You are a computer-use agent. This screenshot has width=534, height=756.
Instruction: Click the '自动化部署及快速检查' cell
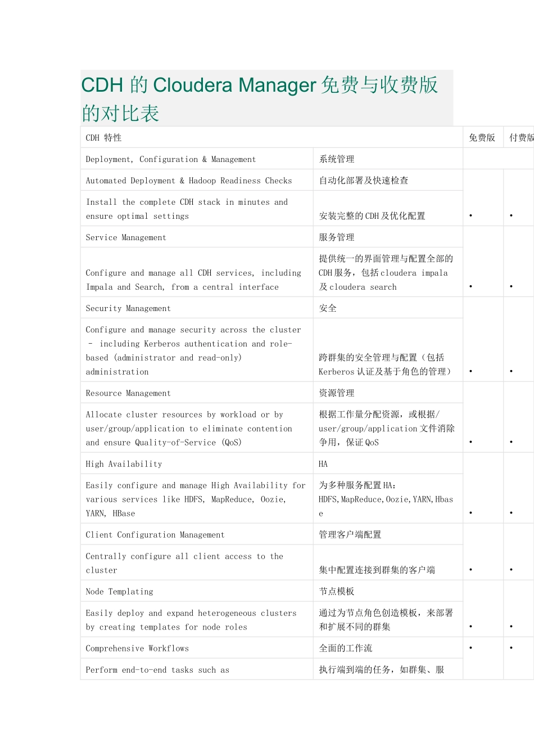pyautogui.click(x=388, y=181)
